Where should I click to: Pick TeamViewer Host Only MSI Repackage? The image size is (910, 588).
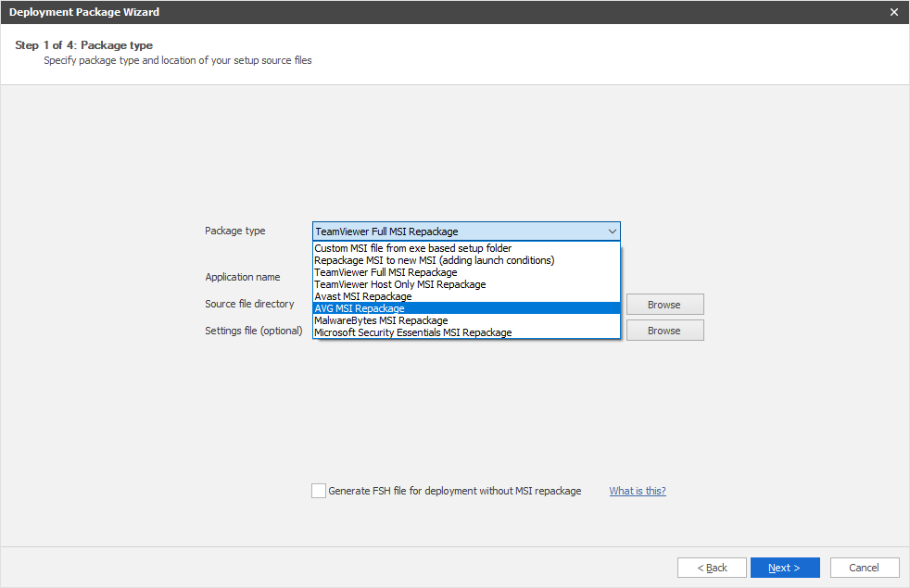[466, 284]
